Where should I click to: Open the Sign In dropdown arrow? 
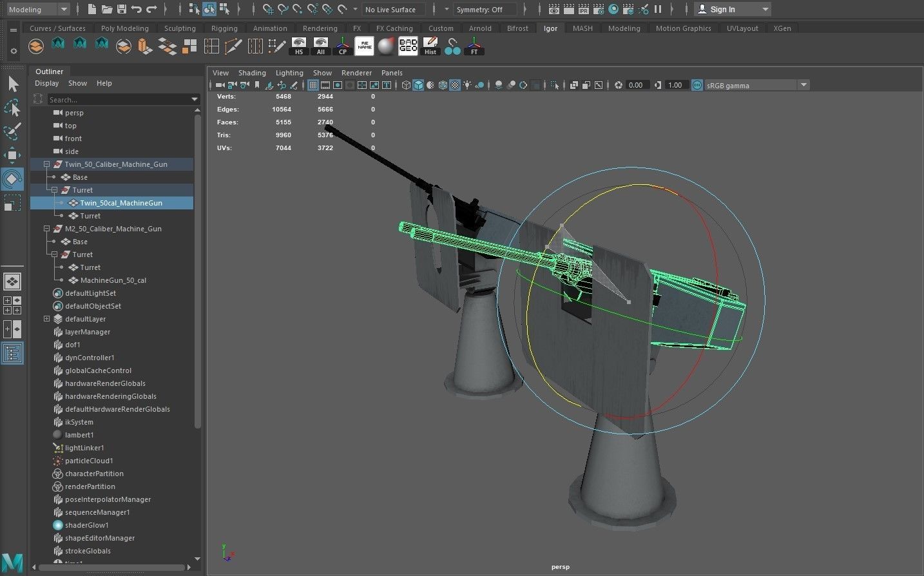(765, 9)
